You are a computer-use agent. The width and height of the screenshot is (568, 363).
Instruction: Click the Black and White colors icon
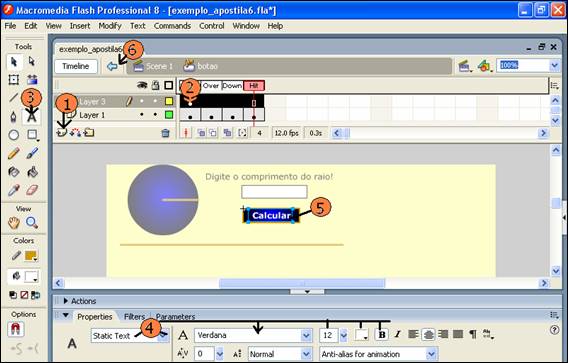[13, 295]
